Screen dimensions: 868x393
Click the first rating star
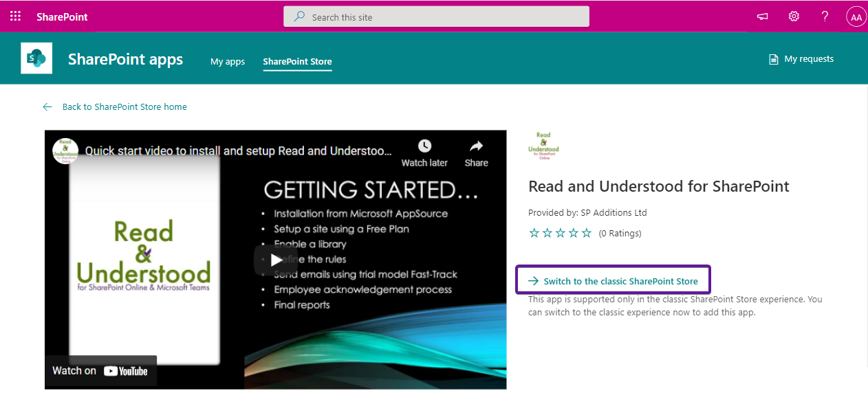[x=534, y=233]
